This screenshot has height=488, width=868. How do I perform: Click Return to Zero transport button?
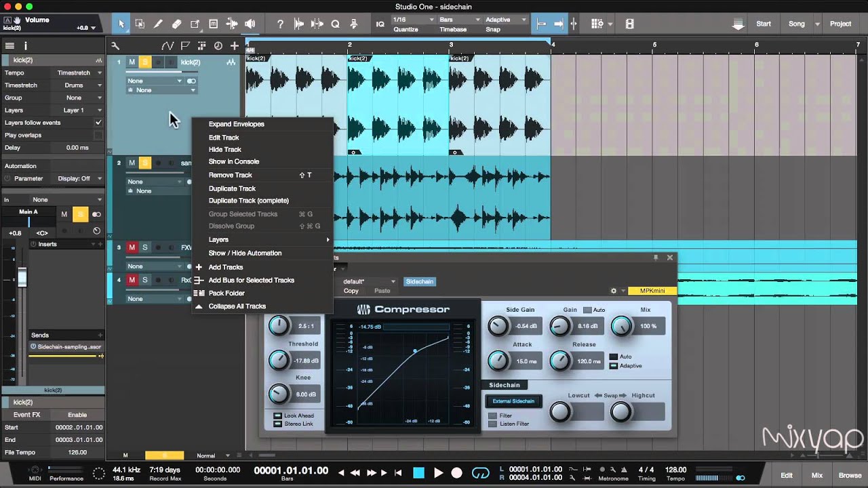[x=398, y=473]
